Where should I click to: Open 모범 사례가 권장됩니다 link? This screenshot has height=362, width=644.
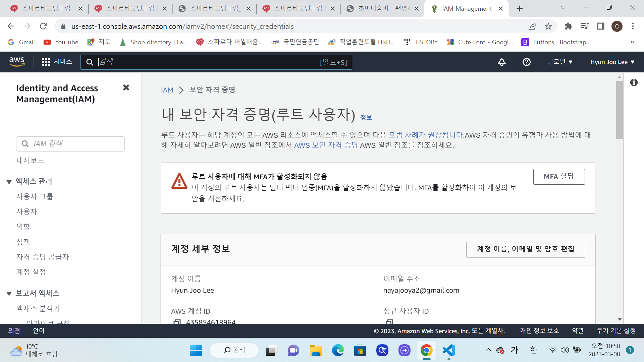426,135
